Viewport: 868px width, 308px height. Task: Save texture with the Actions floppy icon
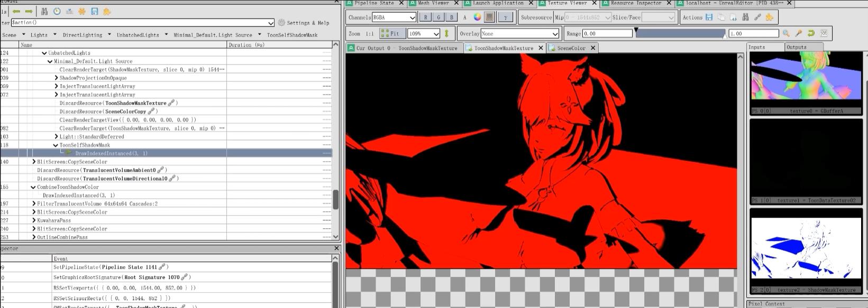pos(709,17)
